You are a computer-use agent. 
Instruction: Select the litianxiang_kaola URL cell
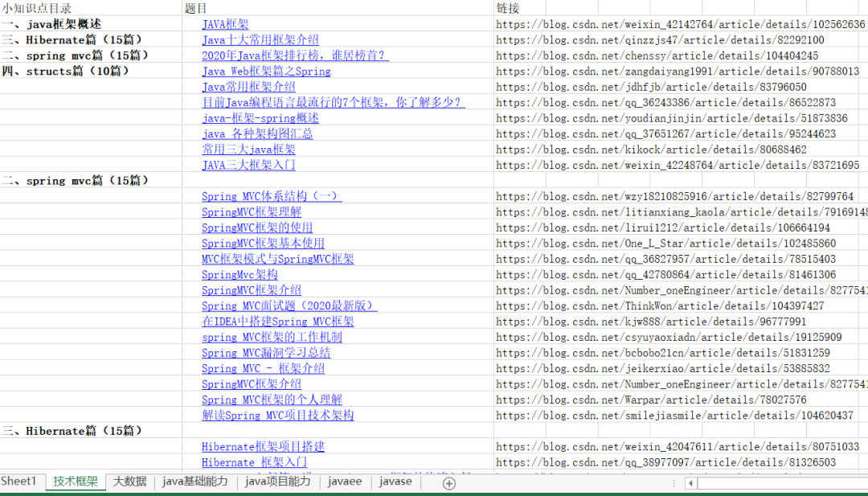[682, 212]
